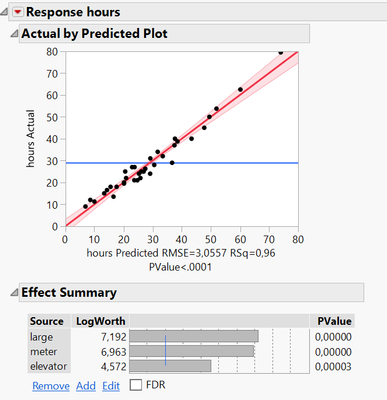Image resolution: width=387 pixels, height=400 pixels.
Task: Select the meter effect row
Action: coord(191,352)
